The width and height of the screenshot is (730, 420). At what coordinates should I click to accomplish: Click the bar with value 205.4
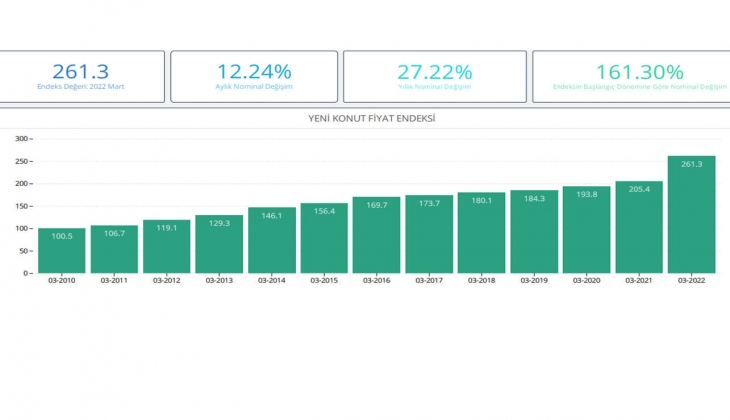tap(639, 227)
